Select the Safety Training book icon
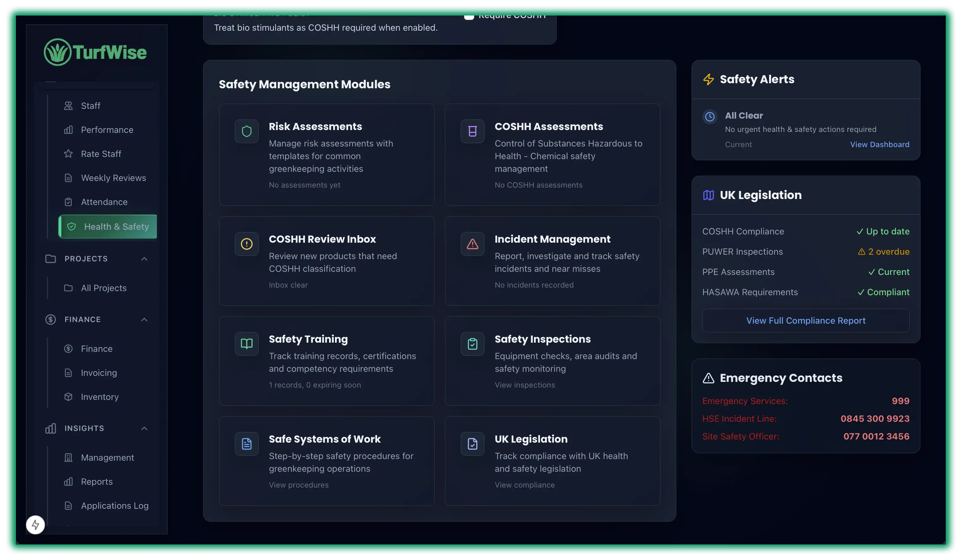 [247, 343]
